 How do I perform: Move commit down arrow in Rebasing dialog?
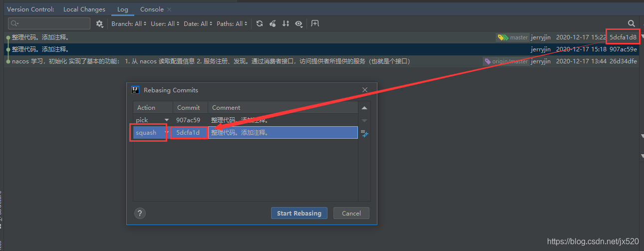point(364,120)
